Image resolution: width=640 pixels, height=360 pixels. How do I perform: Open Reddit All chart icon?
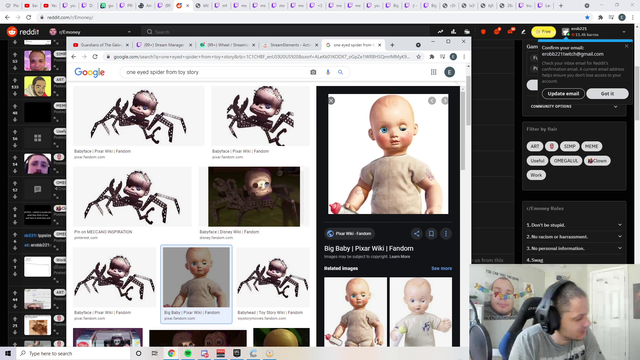[x=453, y=31]
